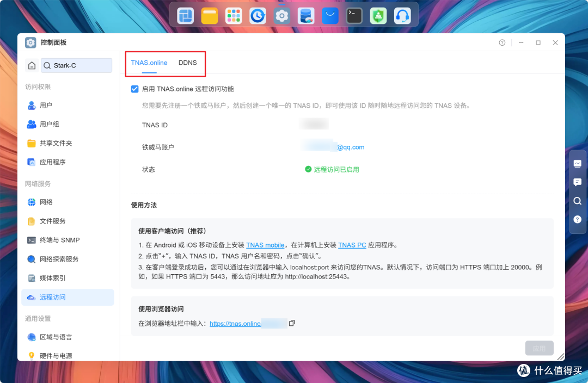This screenshot has width=588, height=383.
Task: Click the TNAS PC link
Action: click(x=352, y=245)
